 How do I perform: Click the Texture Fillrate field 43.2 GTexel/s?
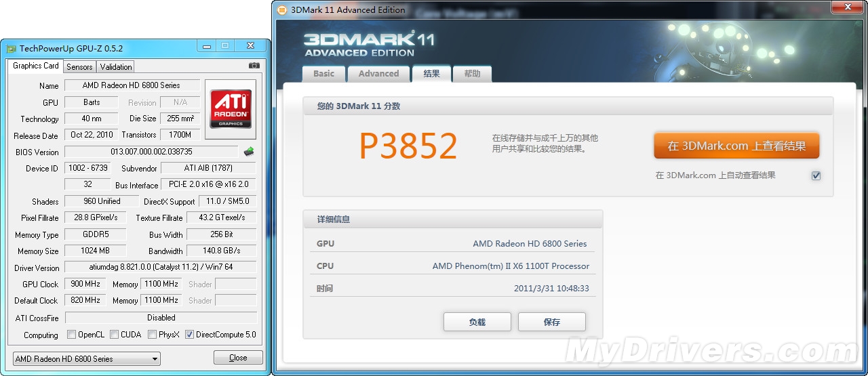(221, 217)
